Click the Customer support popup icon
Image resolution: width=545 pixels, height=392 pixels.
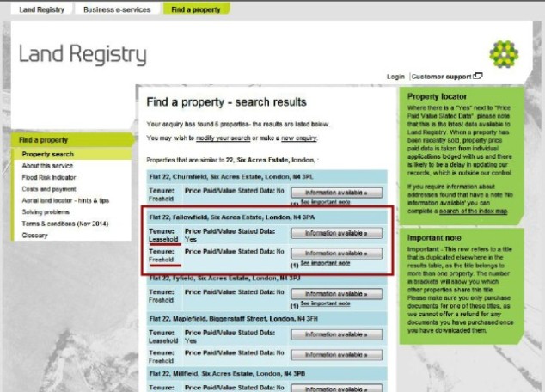pos(477,77)
